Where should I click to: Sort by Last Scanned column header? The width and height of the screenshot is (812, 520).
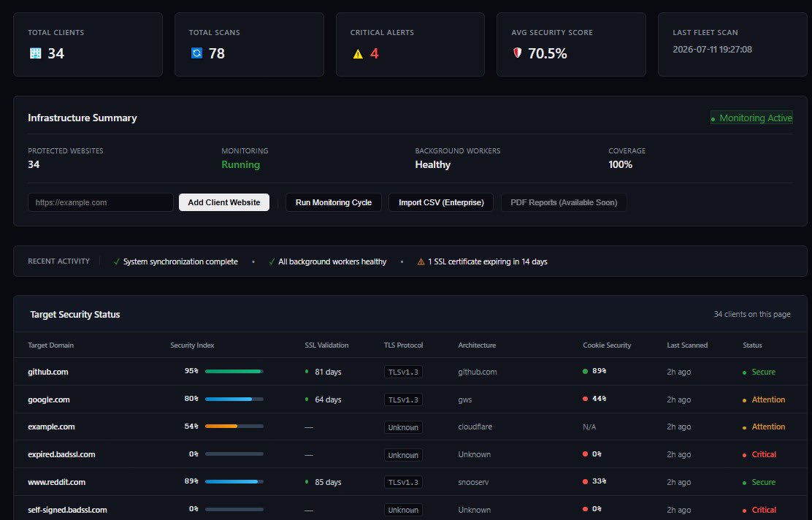pos(687,345)
